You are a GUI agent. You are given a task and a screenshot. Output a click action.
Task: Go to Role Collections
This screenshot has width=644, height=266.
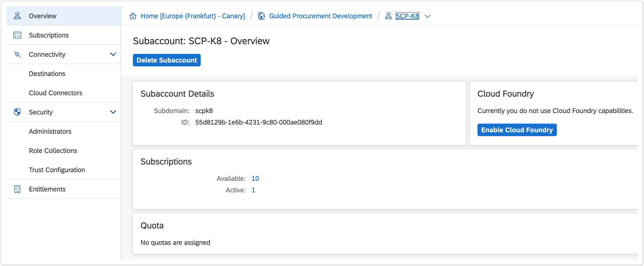point(53,151)
